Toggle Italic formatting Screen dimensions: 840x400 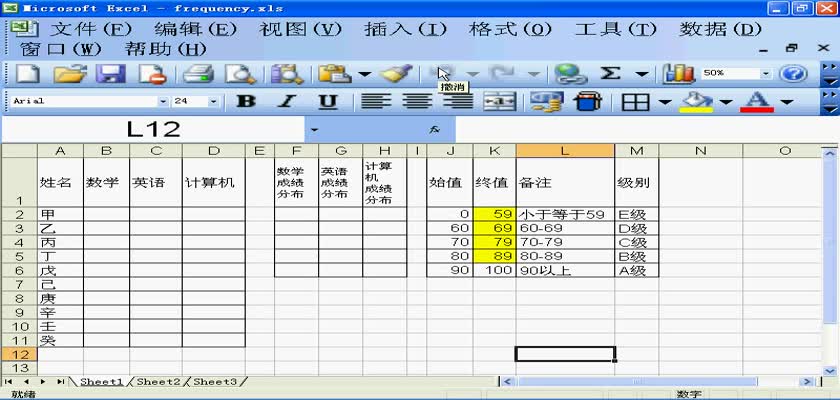coord(287,101)
